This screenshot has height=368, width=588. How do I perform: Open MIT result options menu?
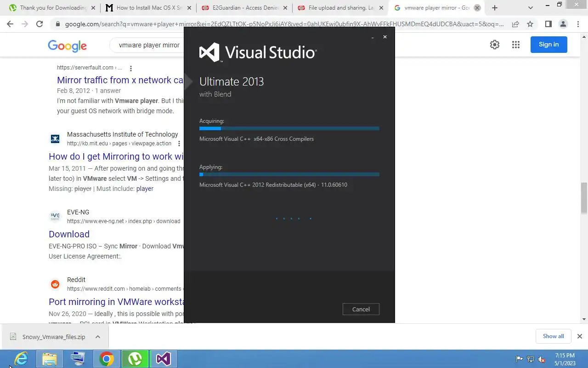coord(179,144)
